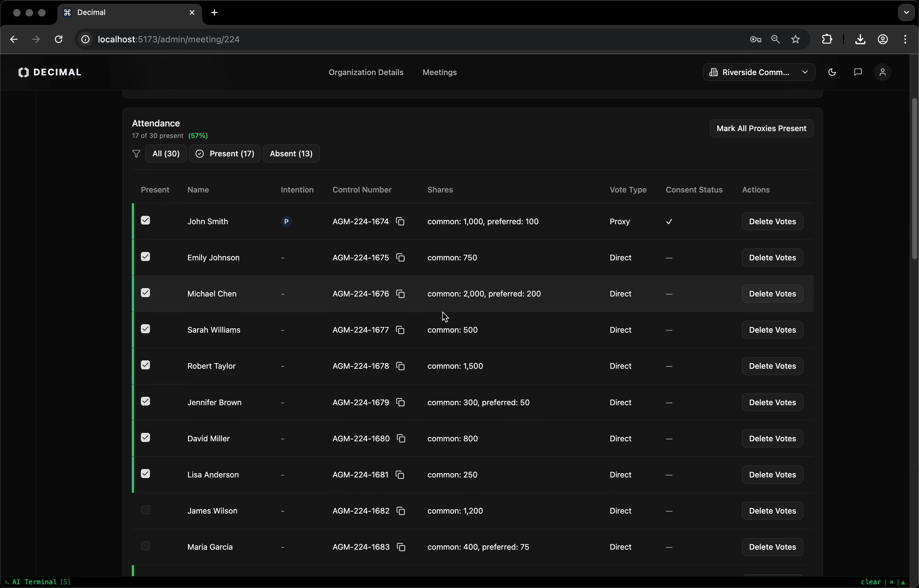The image size is (919, 588).
Task: Bookmark this page with star icon
Action: 796,39
